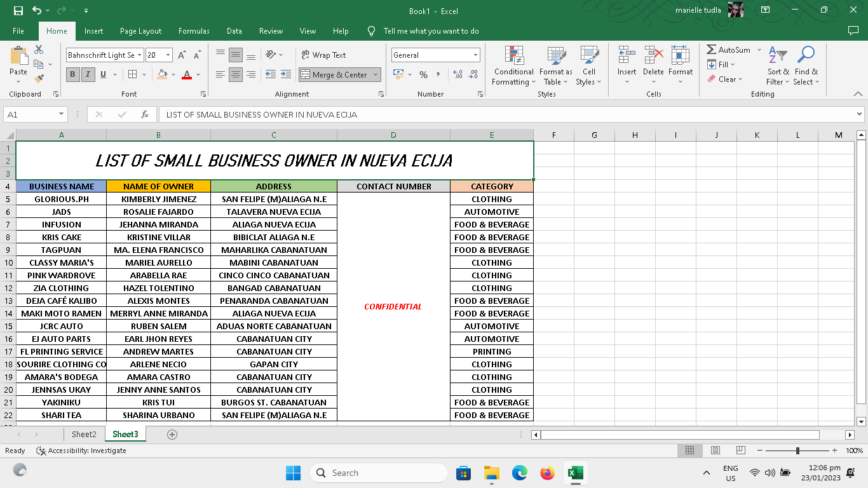Screen dimensions: 868x488
Task: Switch to the Sheet2 worksheet tab
Action: [84, 435]
